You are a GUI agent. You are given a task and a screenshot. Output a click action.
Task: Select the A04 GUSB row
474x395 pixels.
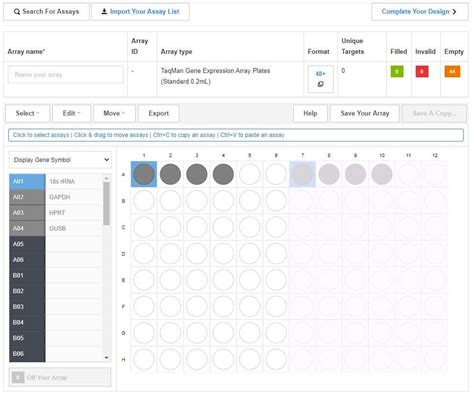click(56, 229)
